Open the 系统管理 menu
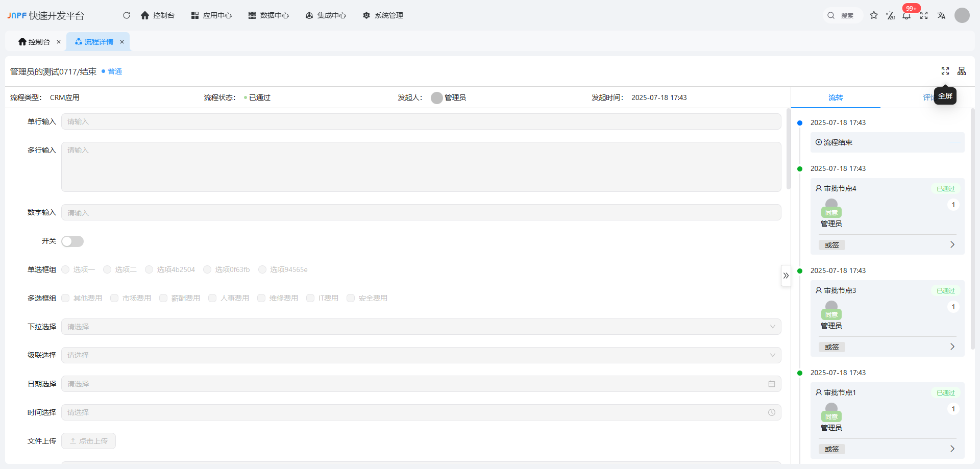 click(383, 15)
